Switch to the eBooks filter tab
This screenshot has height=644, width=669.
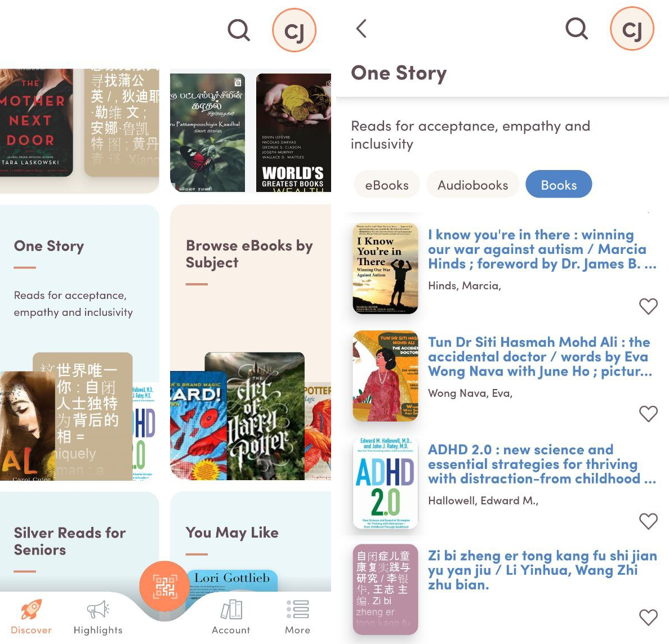pyautogui.click(x=387, y=185)
